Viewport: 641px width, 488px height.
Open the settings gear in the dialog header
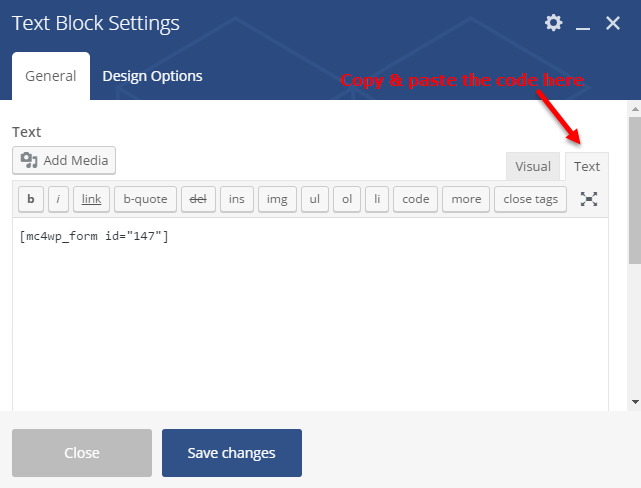click(x=554, y=22)
